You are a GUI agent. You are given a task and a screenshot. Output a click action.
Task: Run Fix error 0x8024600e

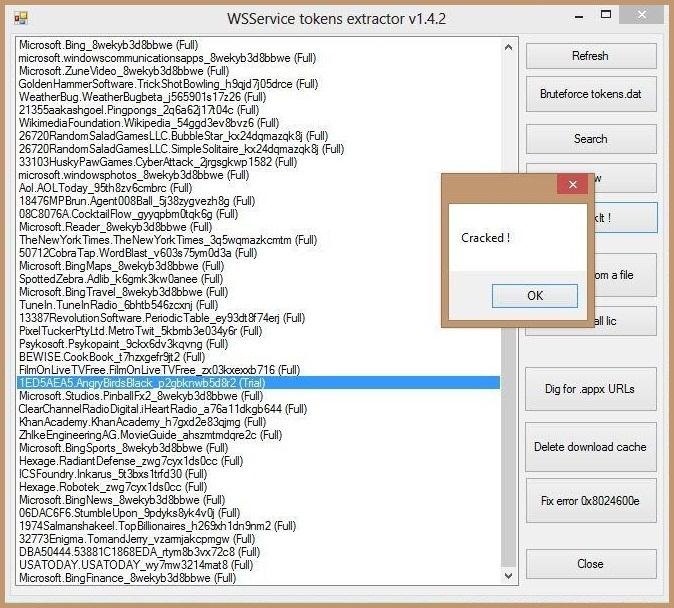591,501
